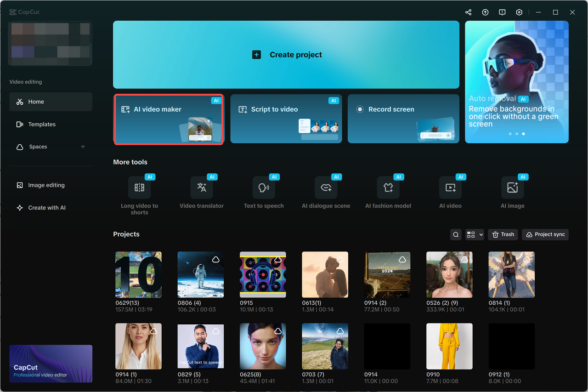Open Long video to shorts
Viewport: 588px width, 392px height.
[x=140, y=187]
